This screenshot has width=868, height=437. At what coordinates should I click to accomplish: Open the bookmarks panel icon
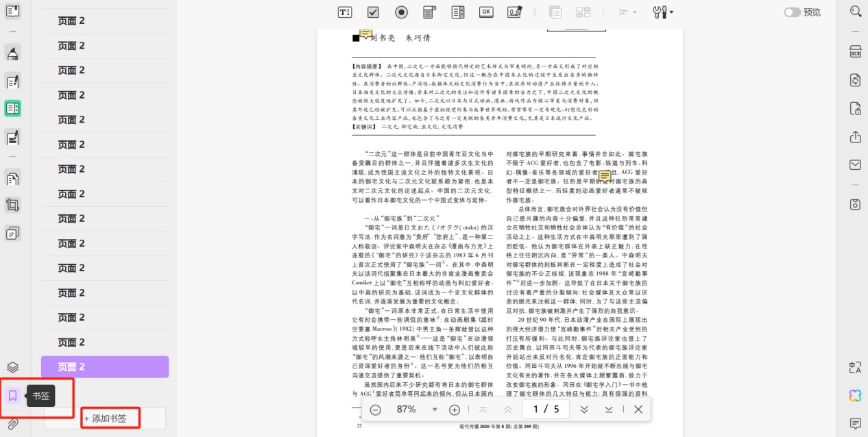pyautogui.click(x=12, y=395)
